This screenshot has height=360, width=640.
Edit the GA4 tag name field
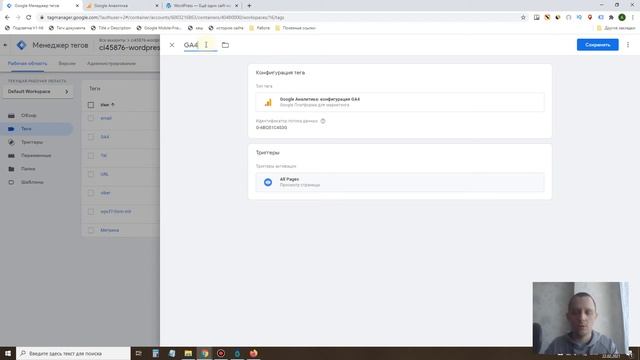[200, 45]
